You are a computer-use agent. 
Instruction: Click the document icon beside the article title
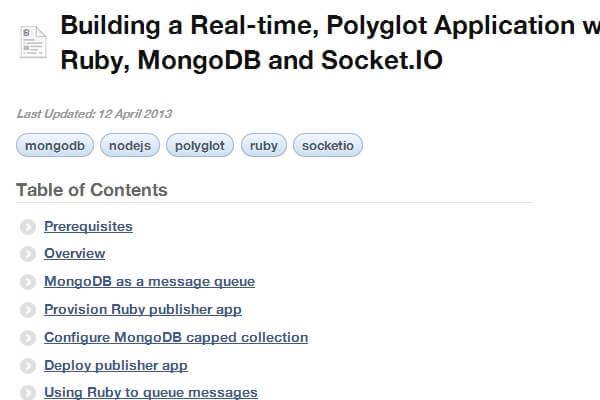tap(32, 43)
